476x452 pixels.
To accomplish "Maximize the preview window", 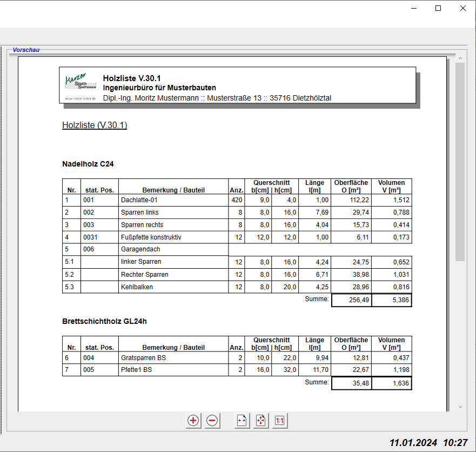I will [438, 8].
